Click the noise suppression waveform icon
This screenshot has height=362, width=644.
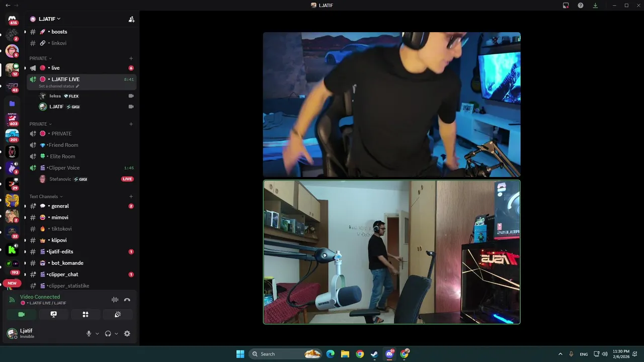[115, 300]
